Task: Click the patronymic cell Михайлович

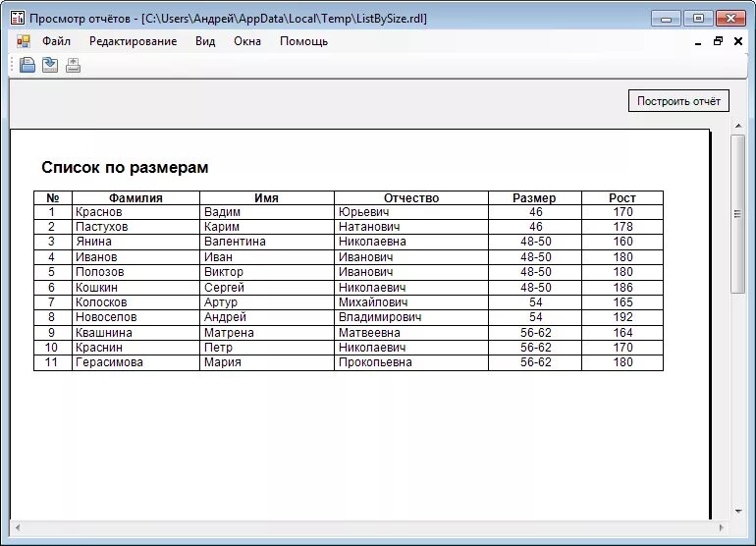Action: 411,302
